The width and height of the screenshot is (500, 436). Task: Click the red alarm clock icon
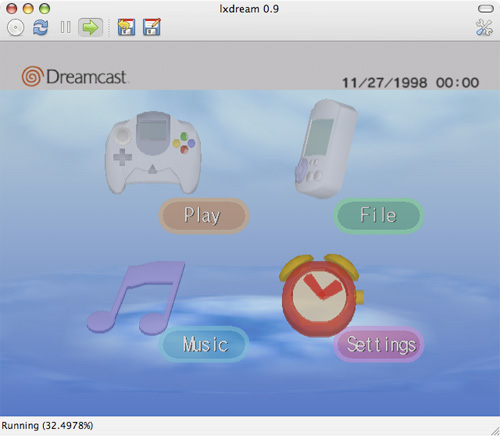coord(322,295)
